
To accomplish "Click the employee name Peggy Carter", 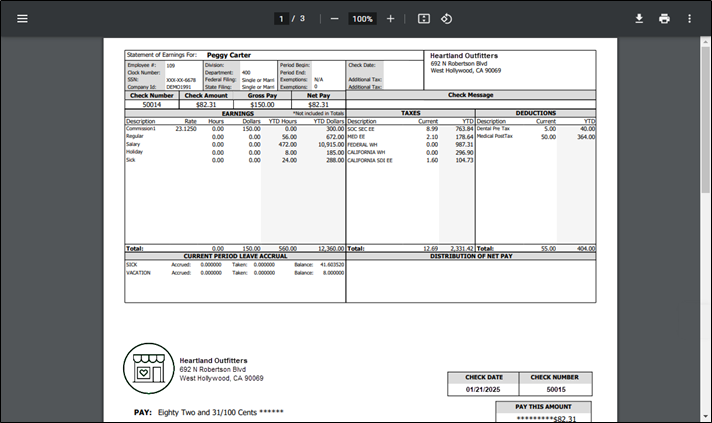I will [228, 55].
